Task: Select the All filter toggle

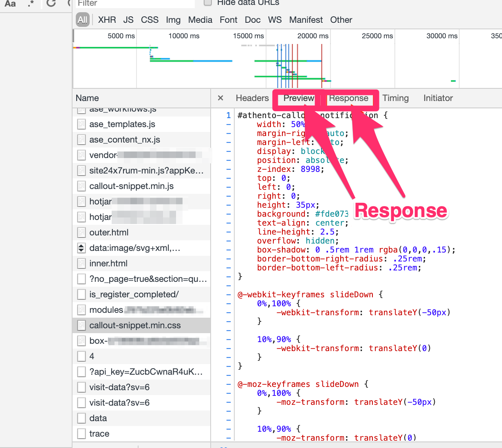Action: tap(83, 20)
